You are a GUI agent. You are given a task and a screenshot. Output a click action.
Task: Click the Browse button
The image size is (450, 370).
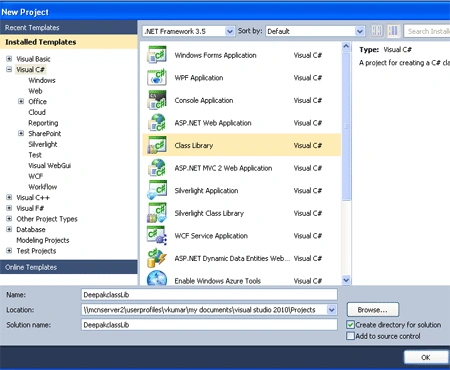pyautogui.click(x=373, y=310)
